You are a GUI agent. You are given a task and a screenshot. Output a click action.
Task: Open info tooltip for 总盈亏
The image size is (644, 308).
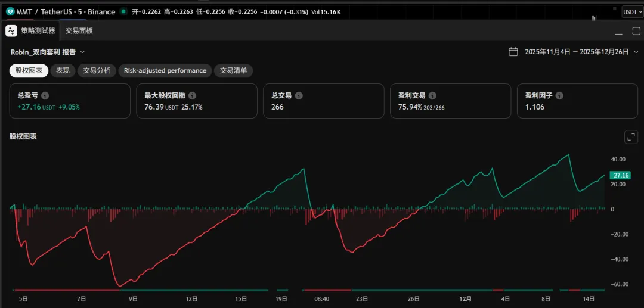(x=45, y=95)
